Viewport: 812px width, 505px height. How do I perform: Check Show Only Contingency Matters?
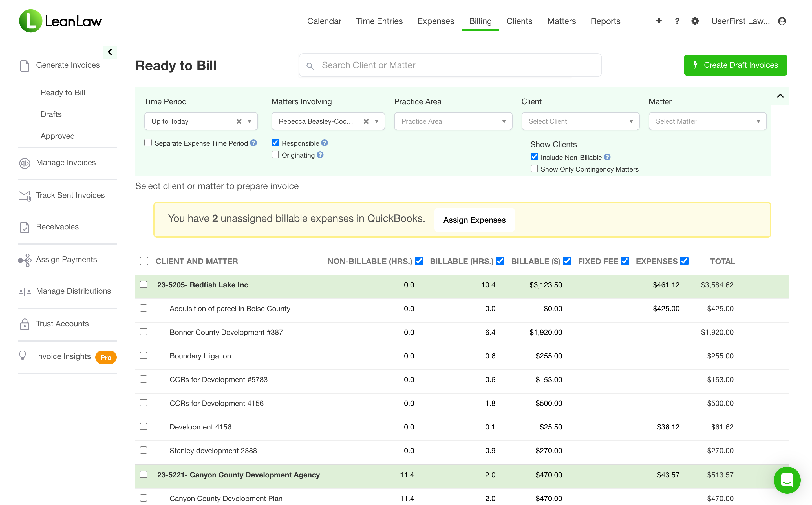[534, 169]
